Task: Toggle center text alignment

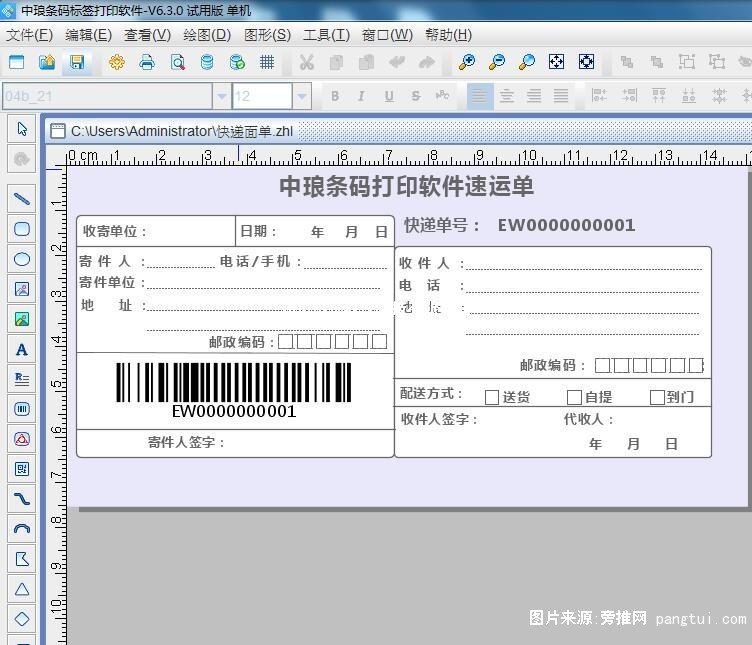Action: 506,96
